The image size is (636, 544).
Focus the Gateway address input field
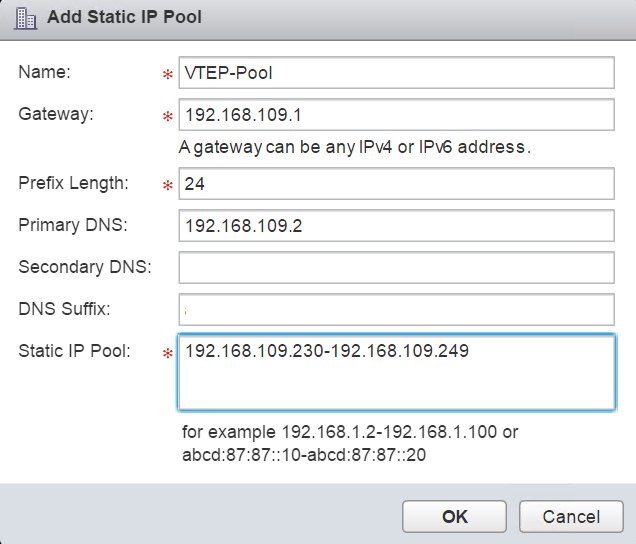tap(395, 115)
